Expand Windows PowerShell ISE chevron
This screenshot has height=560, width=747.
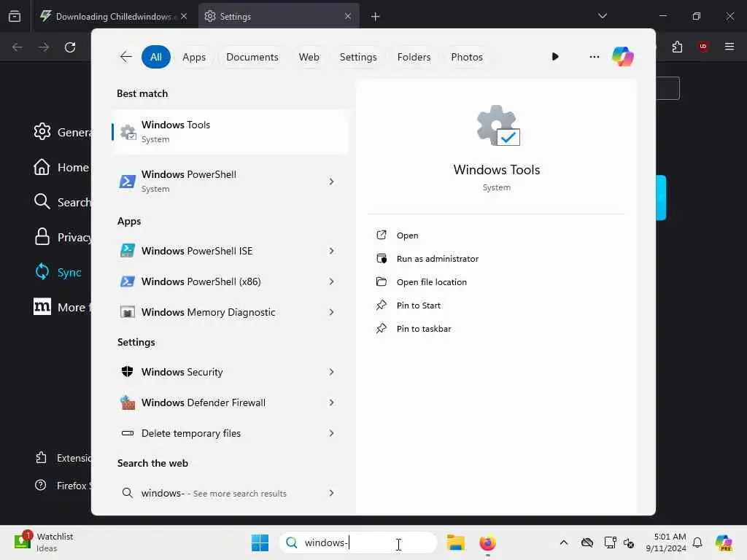[332, 251]
